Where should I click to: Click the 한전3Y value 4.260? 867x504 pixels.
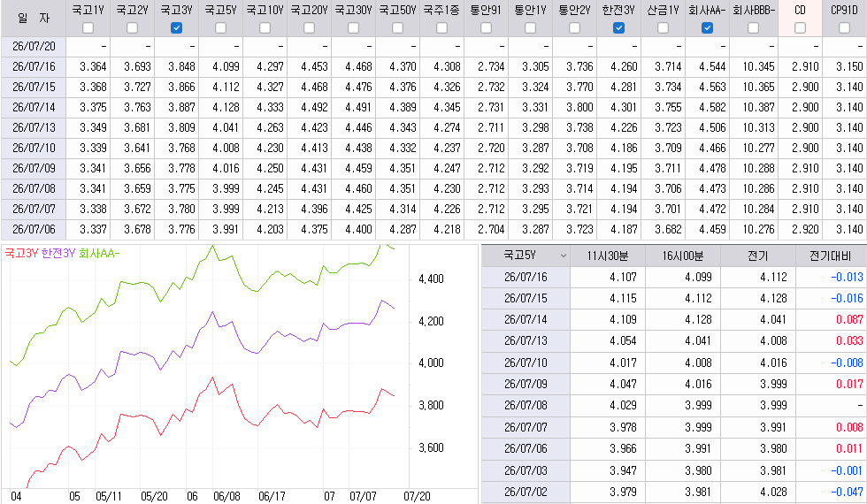[x=625, y=67]
